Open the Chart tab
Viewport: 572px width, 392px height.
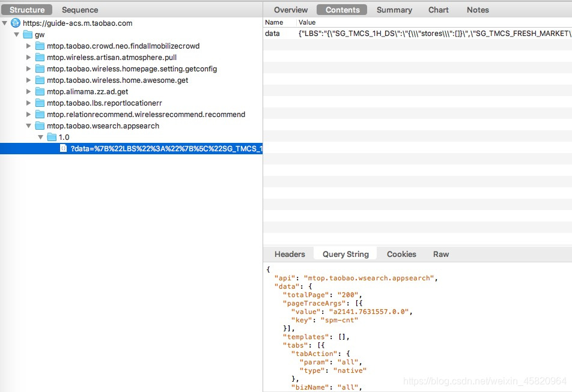click(x=439, y=10)
